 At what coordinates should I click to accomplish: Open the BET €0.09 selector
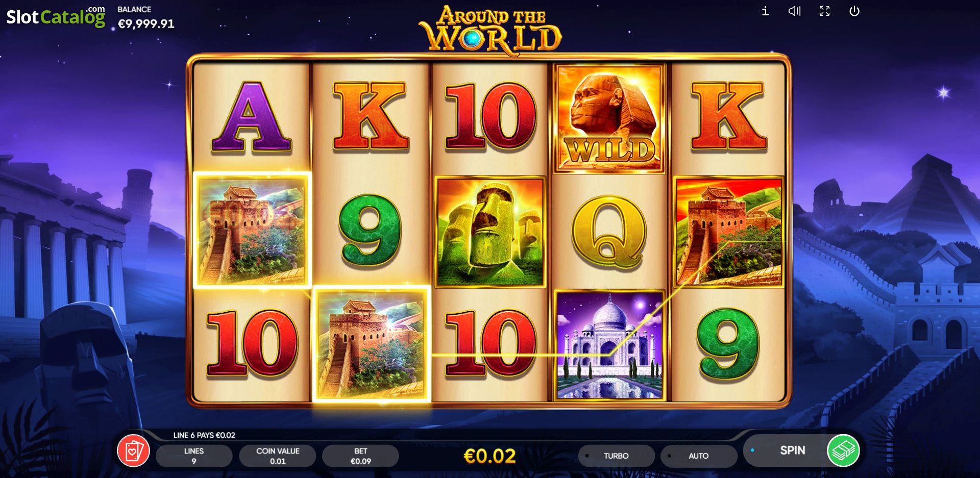point(360,456)
